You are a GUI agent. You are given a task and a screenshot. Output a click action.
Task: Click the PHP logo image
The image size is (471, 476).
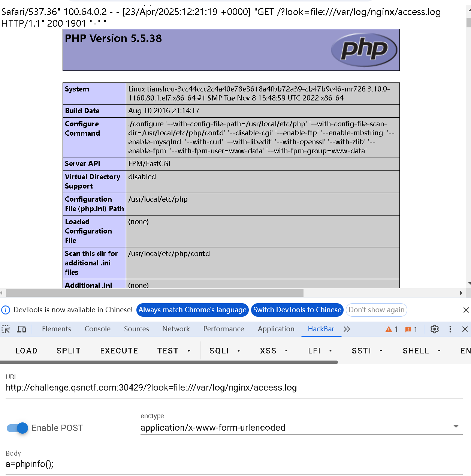coord(364,49)
